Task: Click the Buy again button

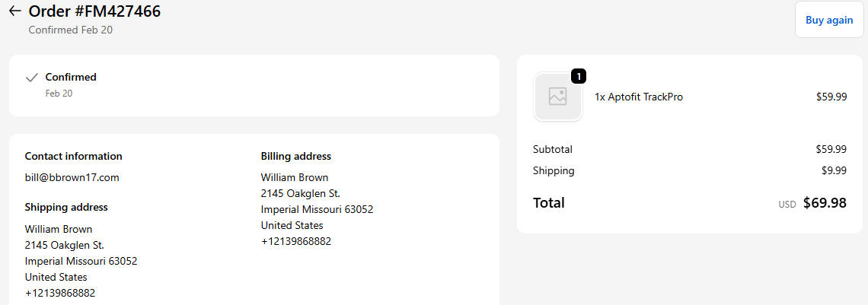Action: [828, 20]
